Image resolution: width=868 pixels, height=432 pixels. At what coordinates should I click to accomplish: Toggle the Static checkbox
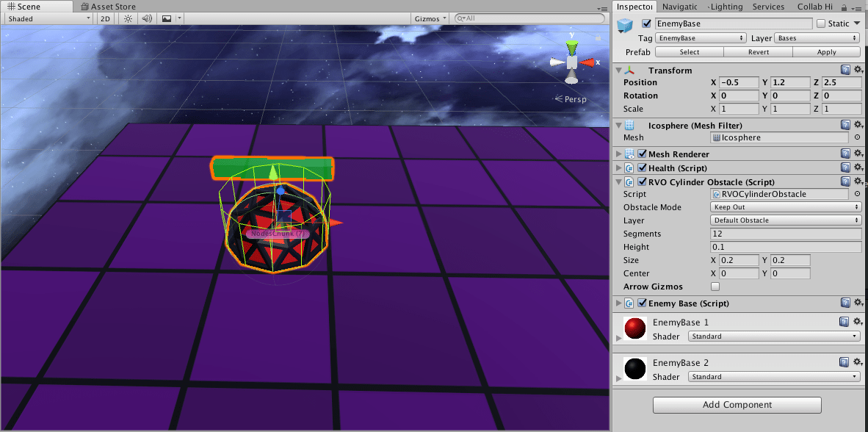point(821,24)
